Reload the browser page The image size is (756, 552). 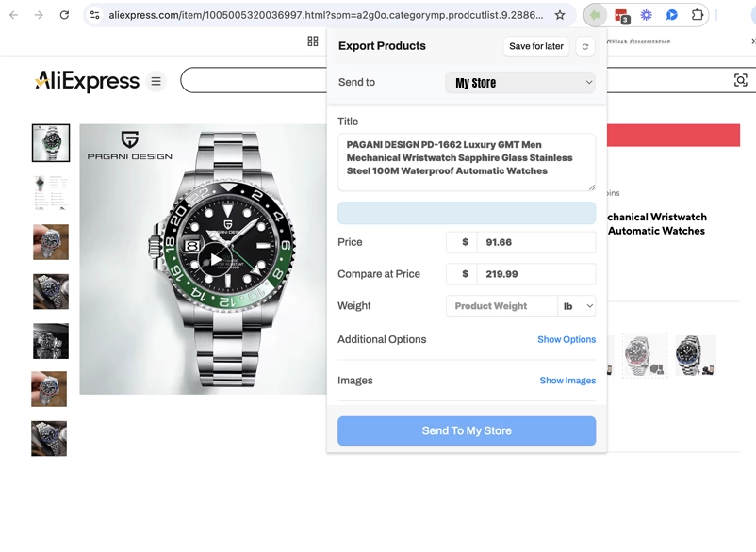click(x=64, y=15)
